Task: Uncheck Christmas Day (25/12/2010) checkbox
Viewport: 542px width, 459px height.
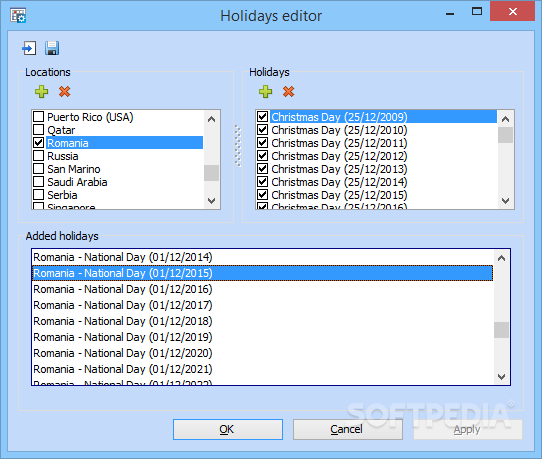Action: point(262,130)
